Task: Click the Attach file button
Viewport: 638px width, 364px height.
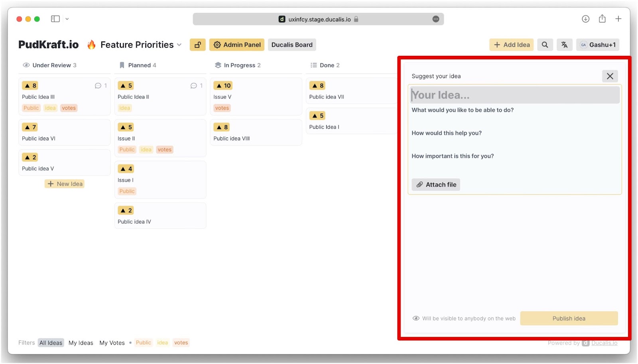Action: pyautogui.click(x=436, y=185)
